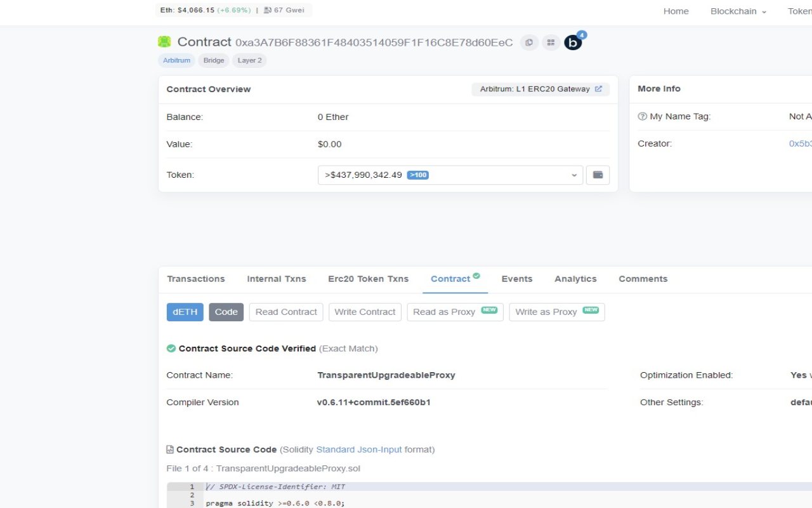Click the pragma solidity code line
Screen dimensions: 812x508
[x=275, y=504]
